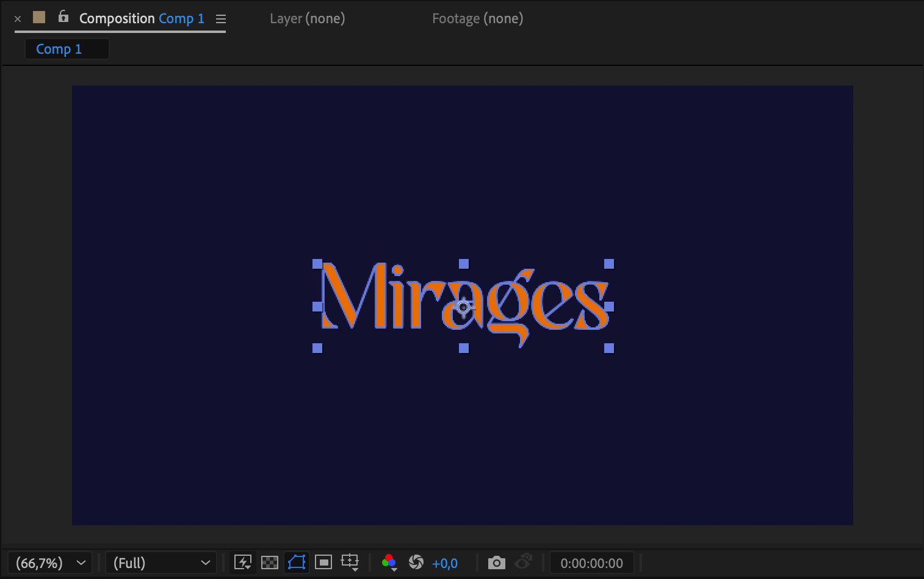Viewport: 924px width, 579px height.
Task: Toggle mask and shape path visibility
Action: click(297, 563)
